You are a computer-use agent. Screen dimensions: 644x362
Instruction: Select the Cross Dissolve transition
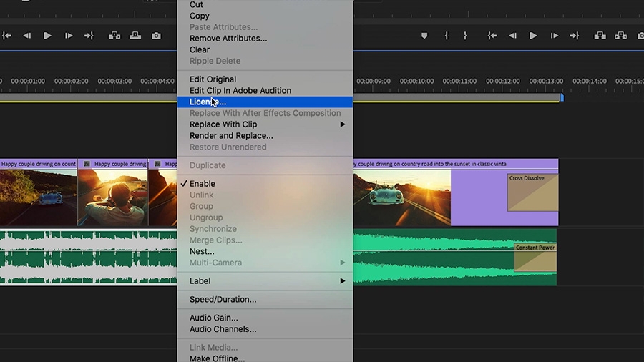point(532,192)
